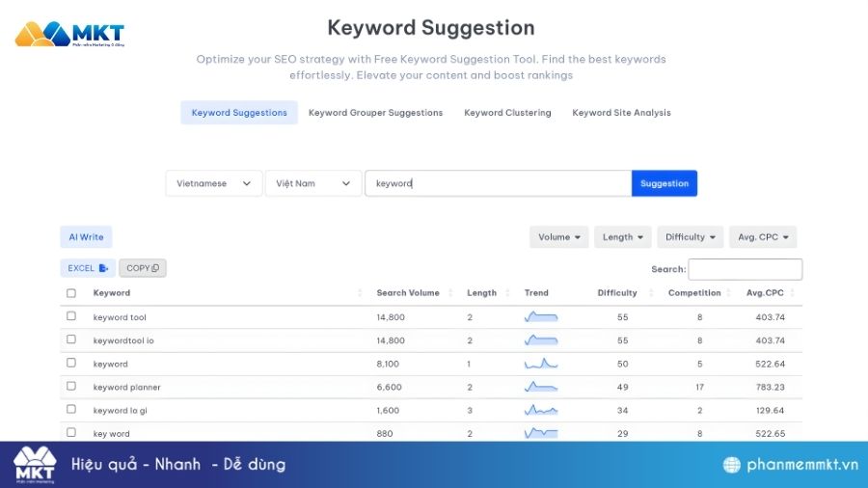The width and height of the screenshot is (868, 488).
Task: Toggle the select-all checkbox in table header
Action: (71, 293)
